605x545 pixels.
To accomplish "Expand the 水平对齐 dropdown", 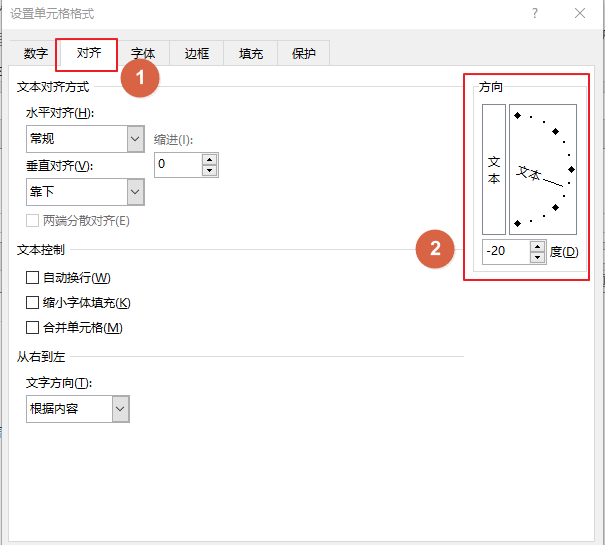I will [136, 139].
